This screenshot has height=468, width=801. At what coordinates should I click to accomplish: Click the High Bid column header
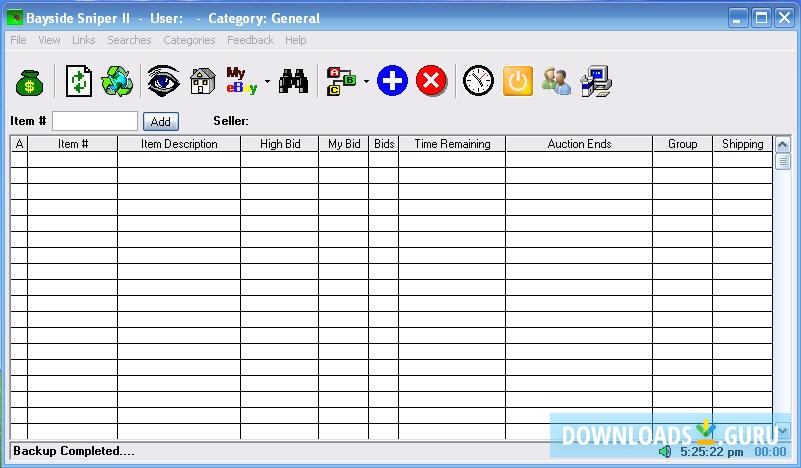[x=279, y=144]
